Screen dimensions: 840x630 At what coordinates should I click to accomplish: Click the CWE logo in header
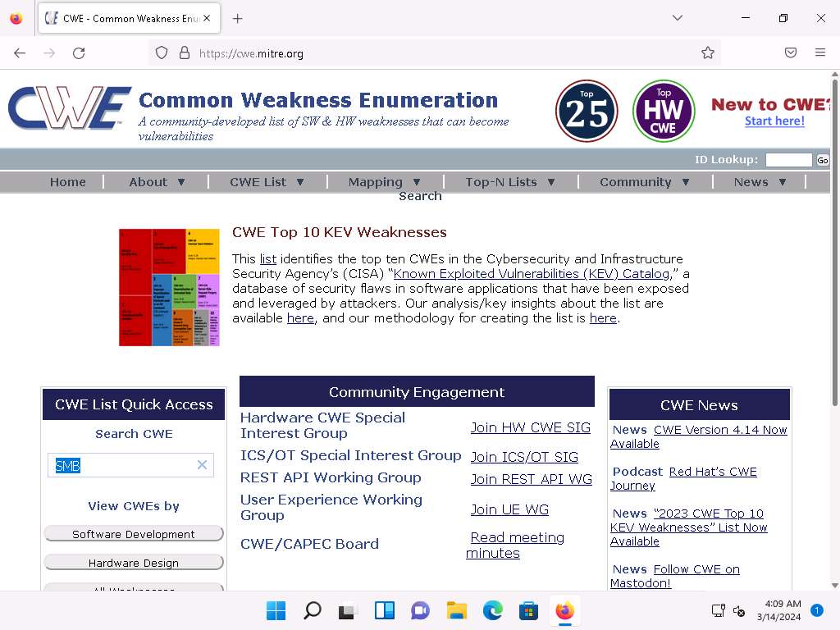point(69,108)
